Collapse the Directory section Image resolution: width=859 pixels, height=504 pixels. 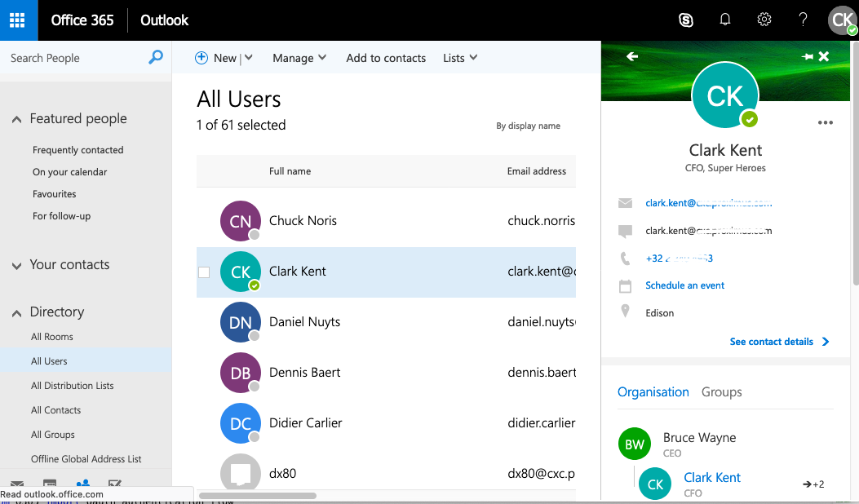click(17, 313)
